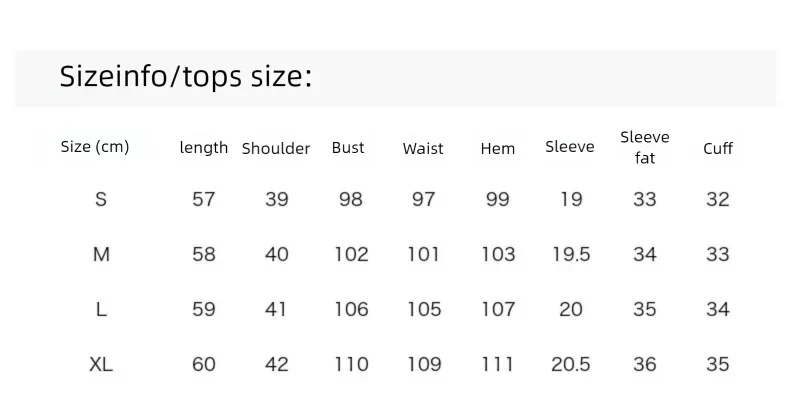Select the Waist column header
The image size is (790, 411).
pos(423,149)
